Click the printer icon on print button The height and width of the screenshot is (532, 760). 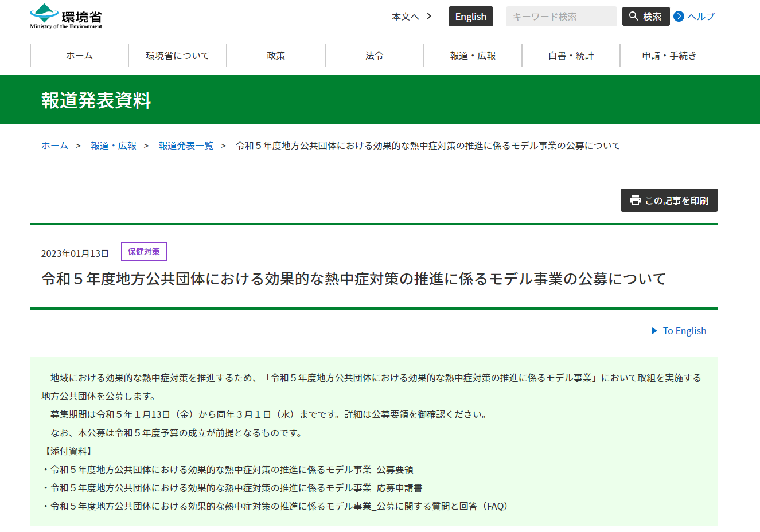(x=635, y=200)
